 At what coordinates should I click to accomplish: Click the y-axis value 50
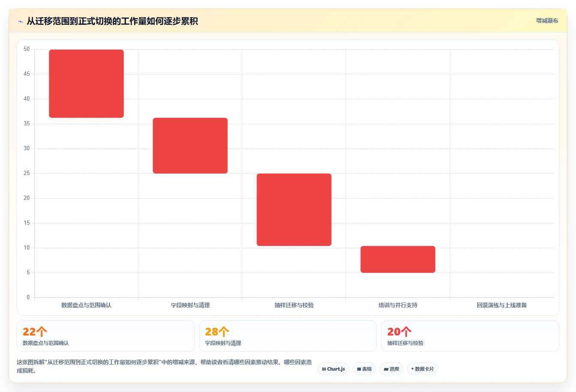[x=27, y=49]
